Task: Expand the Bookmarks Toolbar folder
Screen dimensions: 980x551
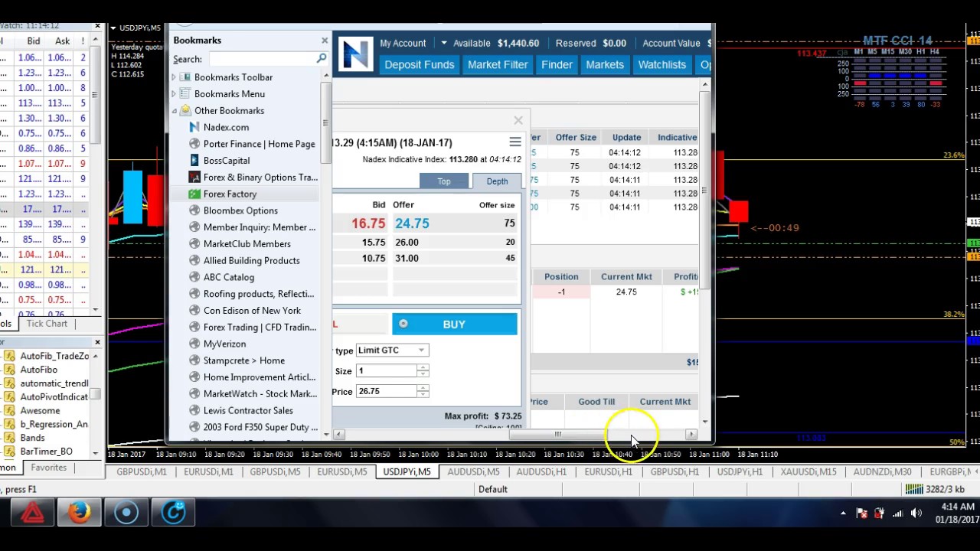Action: [174, 77]
